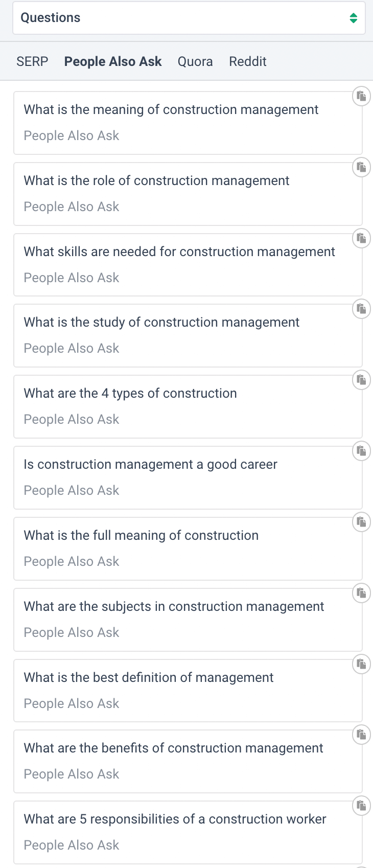Image resolution: width=373 pixels, height=868 pixels.
Task: Copy 'What is the meaning of construction management' question
Action: pyautogui.click(x=362, y=96)
